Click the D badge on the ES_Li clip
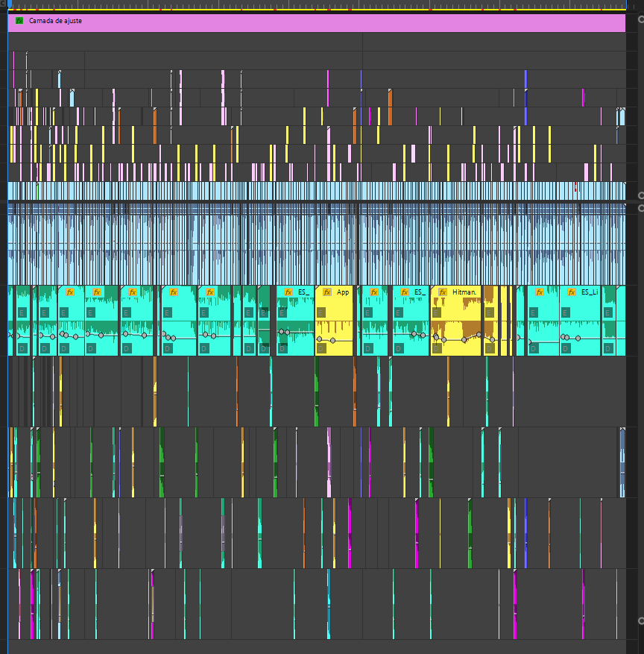Screen dimensions: 644x654 pos(566,348)
